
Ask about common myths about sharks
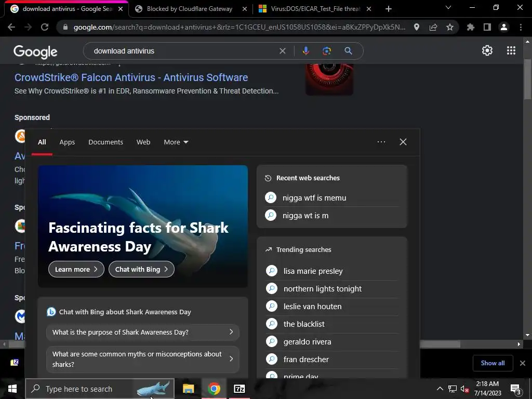[142, 359]
